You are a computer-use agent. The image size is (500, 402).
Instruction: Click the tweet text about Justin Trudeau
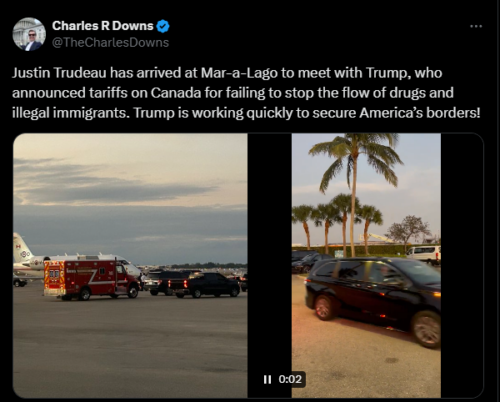(x=246, y=93)
